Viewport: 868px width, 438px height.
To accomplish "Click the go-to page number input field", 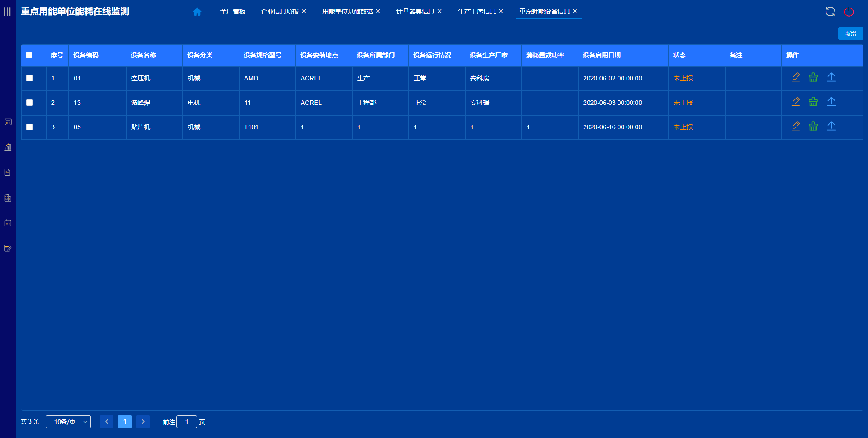I will [x=187, y=422].
